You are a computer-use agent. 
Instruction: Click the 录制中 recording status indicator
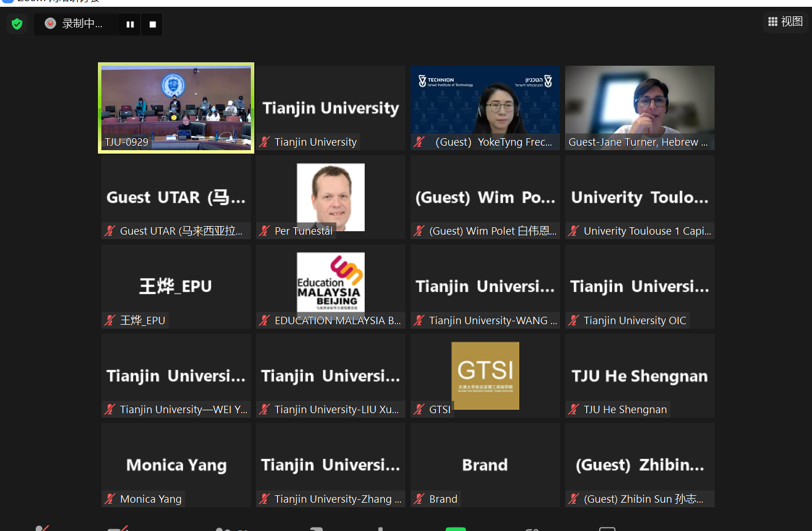point(75,24)
